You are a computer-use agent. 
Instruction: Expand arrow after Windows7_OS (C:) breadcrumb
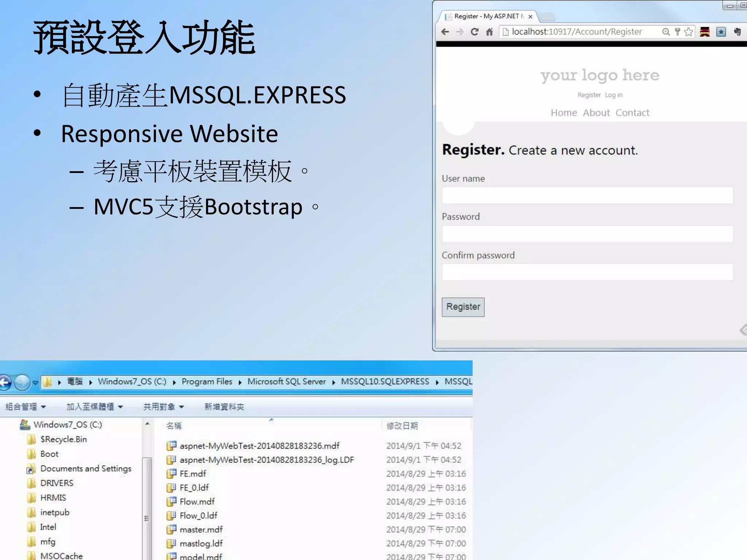[174, 382]
